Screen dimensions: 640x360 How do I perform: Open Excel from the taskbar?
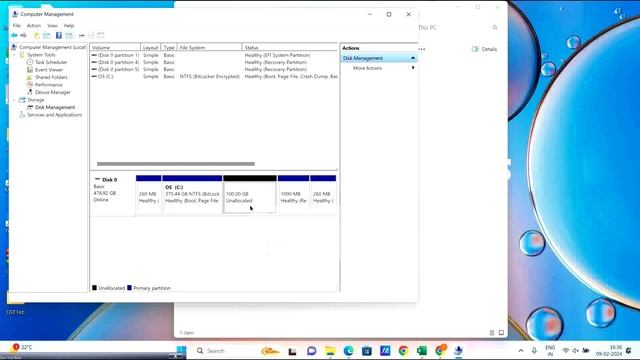422,351
